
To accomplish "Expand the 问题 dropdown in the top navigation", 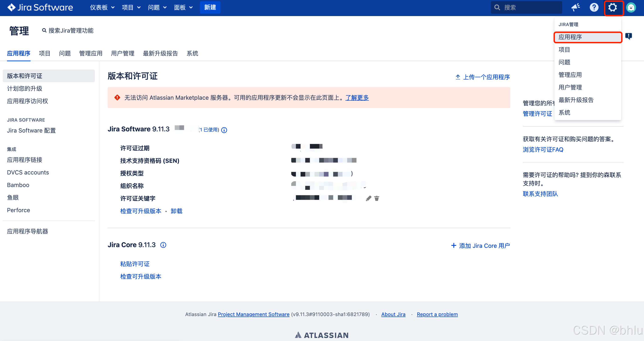I will [x=157, y=7].
